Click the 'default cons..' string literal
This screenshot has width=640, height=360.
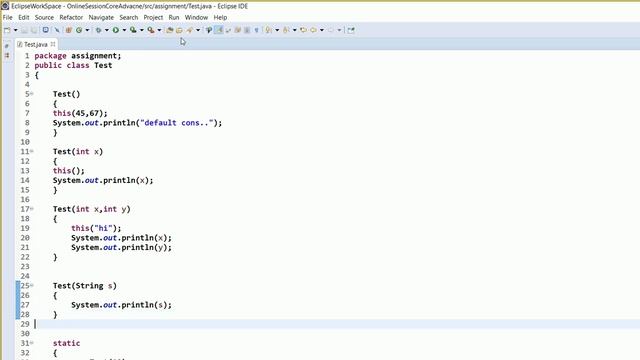177,123
